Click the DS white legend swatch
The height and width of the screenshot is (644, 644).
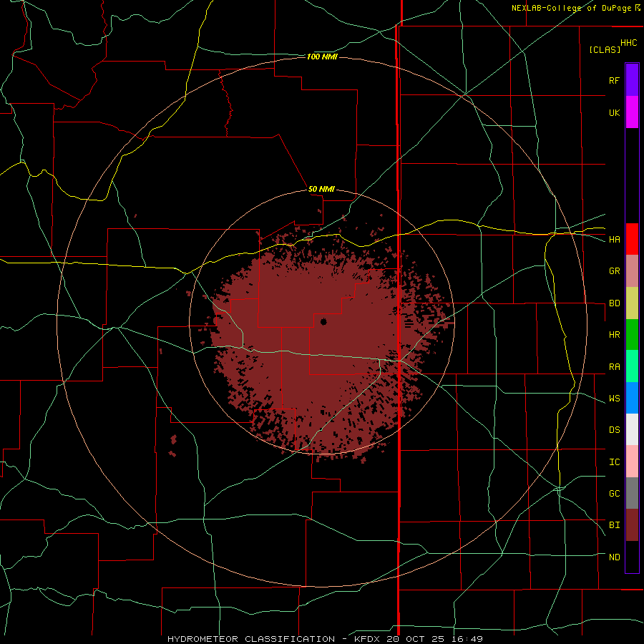tap(632, 429)
